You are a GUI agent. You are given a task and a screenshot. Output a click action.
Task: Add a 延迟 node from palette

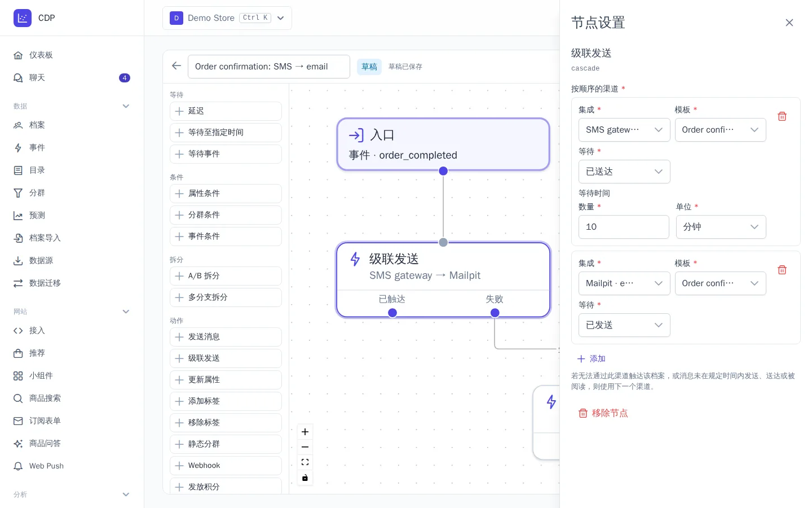pos(226,111)
